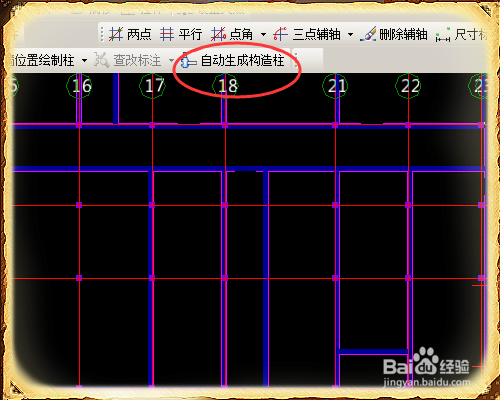Screen dimensions: 500x400
Task: Click the 自动生成构造柱 text label
Action: 243,60
